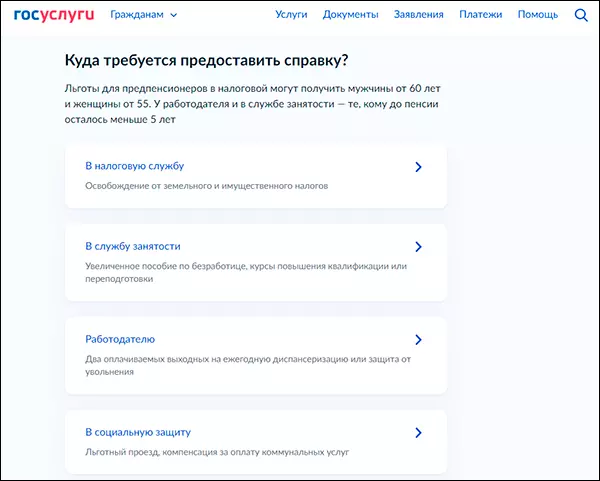Choose the В социальную защиту title link
The width and height of the screenshot is (600, 481).
coord(138,432)
